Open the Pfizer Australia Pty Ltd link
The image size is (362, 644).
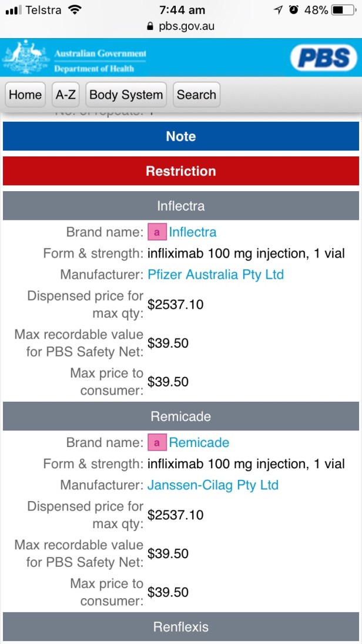coord(216,274)
